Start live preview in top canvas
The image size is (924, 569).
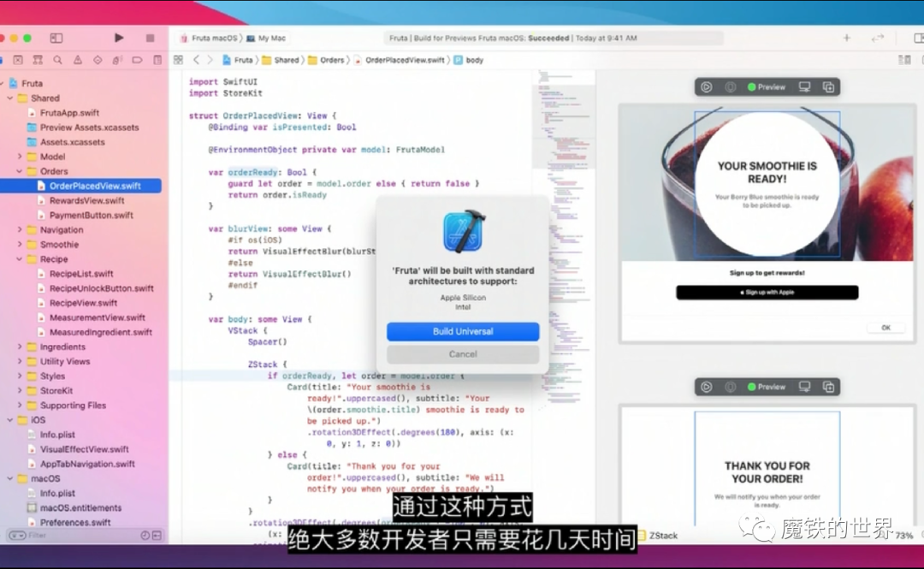coord(707,87)
